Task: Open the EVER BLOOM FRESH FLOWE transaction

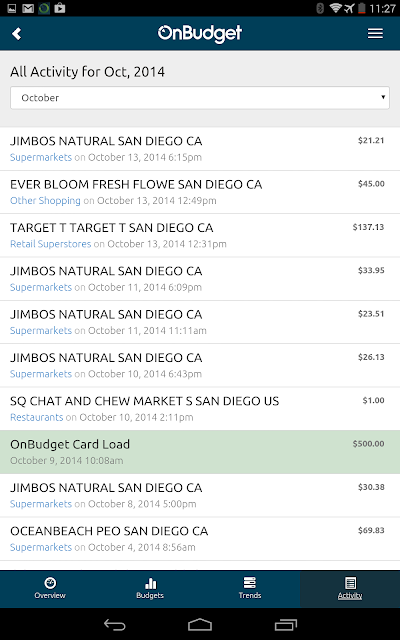Action: (200, 192)
